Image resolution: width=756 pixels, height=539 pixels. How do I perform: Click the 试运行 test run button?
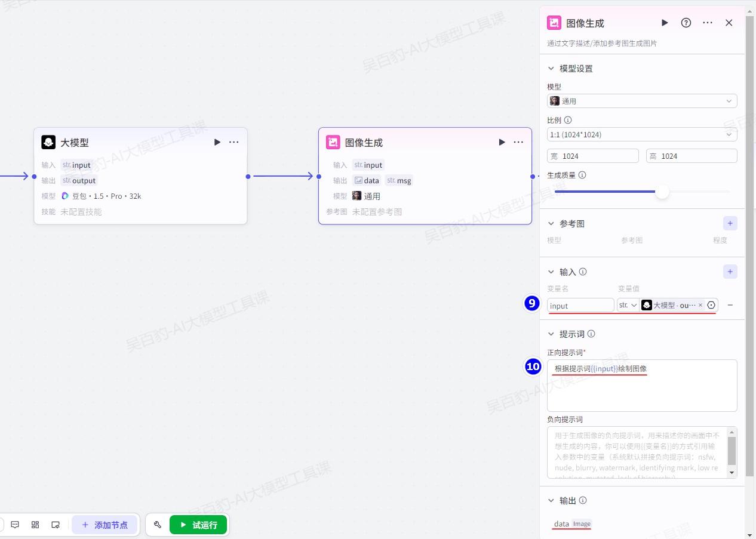[x=198, y=525]
